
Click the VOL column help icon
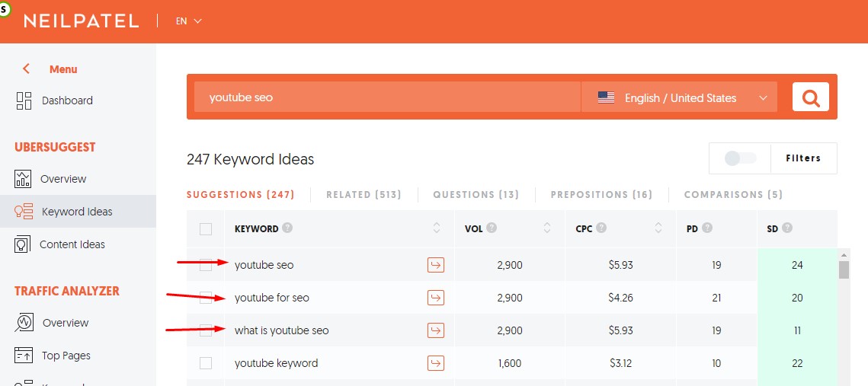[x=492, y=228]
